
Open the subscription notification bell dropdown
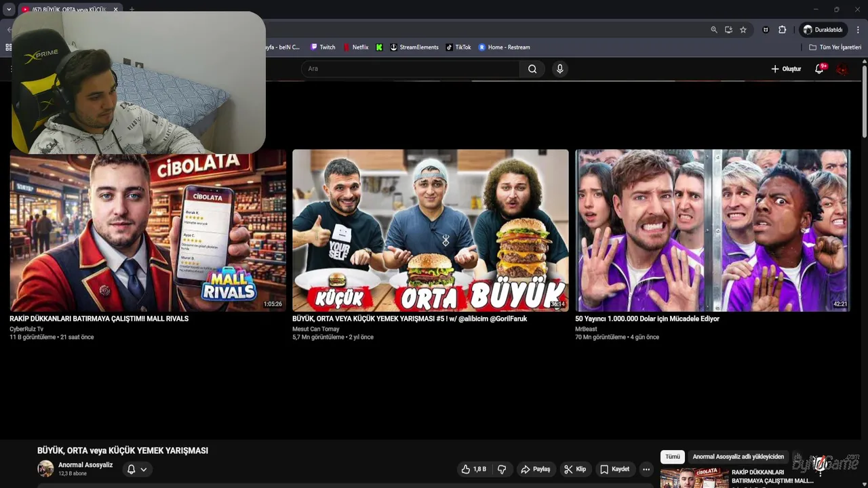pyautogui.click(x=137, y=469)
